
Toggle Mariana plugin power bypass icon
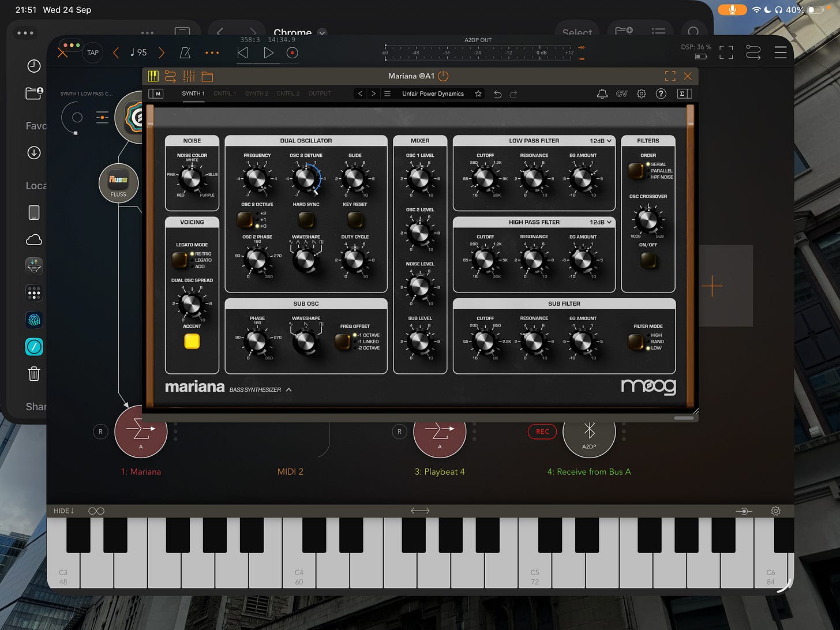pyautogui.click(x=443, y=76)
